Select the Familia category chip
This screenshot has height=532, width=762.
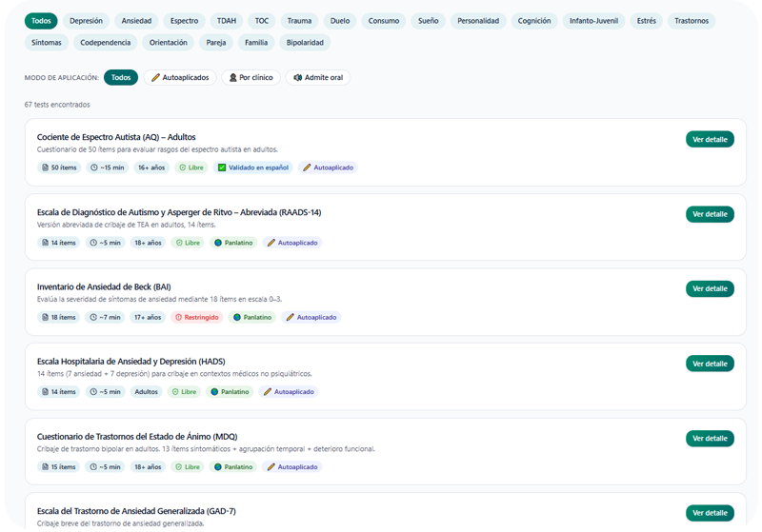point(256,43)
